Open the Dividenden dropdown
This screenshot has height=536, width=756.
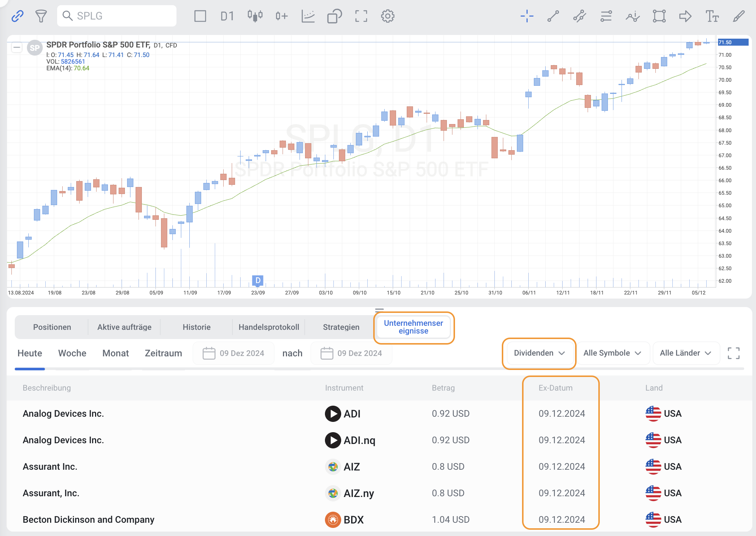(x=539, y=353)
